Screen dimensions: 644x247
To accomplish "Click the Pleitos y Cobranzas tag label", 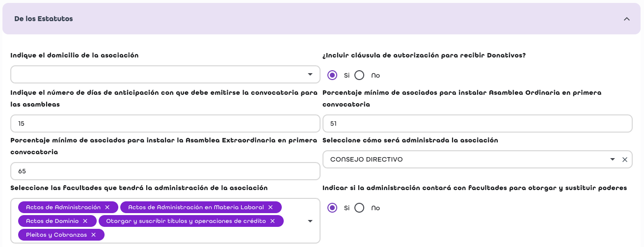I will coord(56,235).
